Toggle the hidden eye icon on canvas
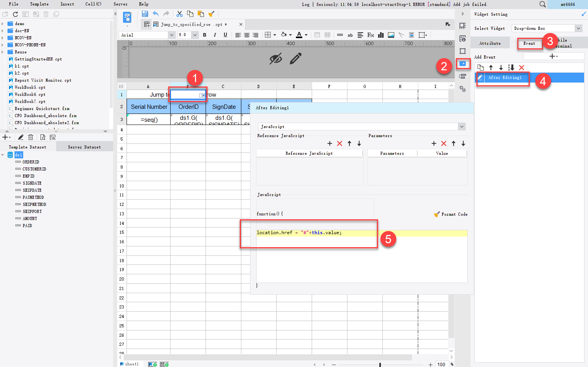The image size is (588, 367). [x=276, y=59]
